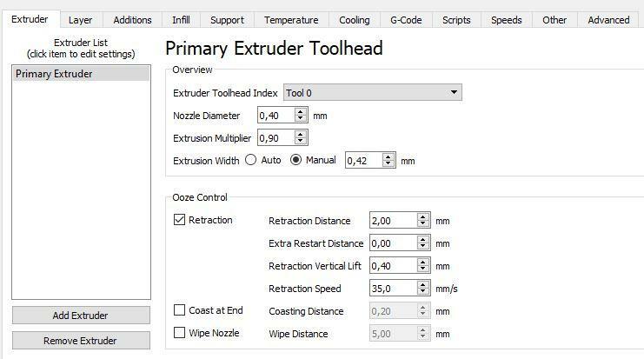This screenshot has height=359, width=644.
Task: Decrease Extra Restart Distance value
Action: click(423, 248)
